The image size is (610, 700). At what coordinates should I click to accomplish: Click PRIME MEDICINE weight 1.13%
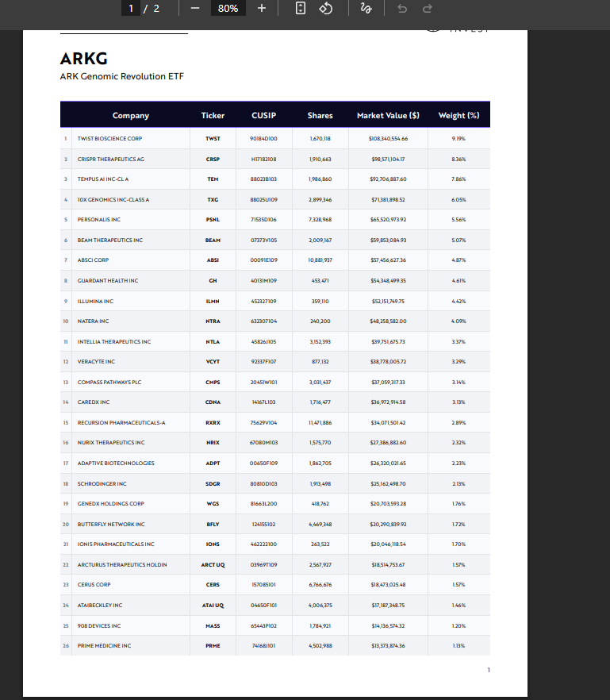click(x=458, y=646)
